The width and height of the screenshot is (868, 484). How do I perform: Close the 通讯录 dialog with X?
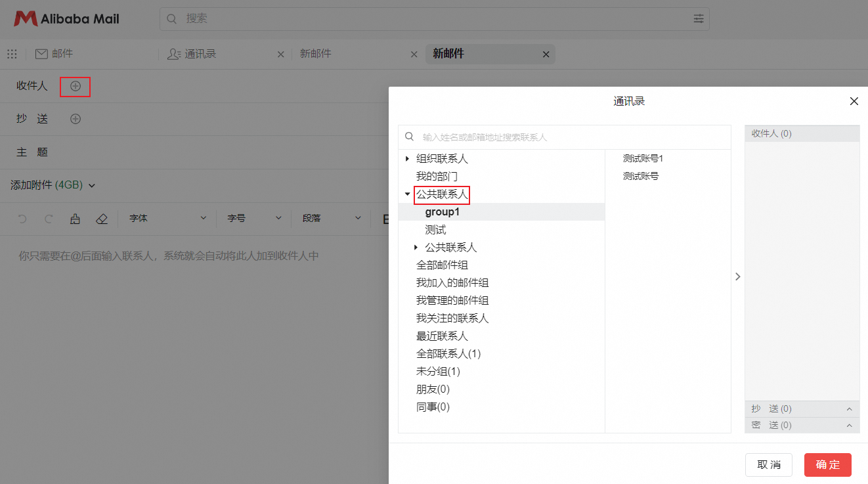point(854,101)
